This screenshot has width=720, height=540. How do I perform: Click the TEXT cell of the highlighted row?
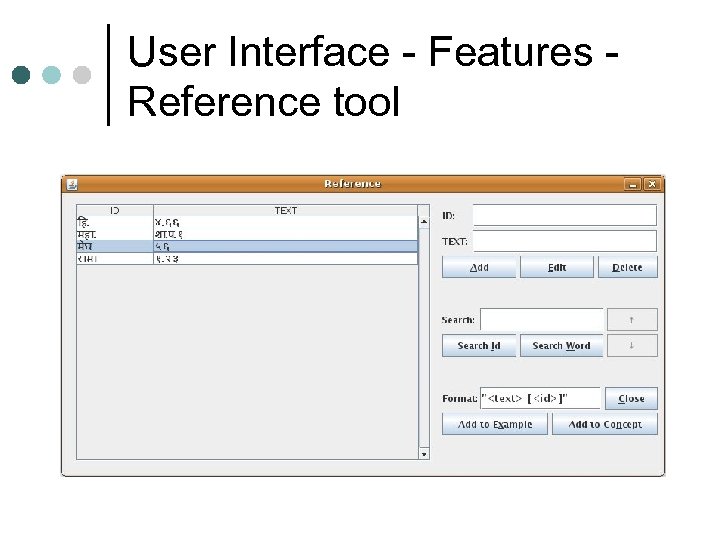[x=286, y=247]
